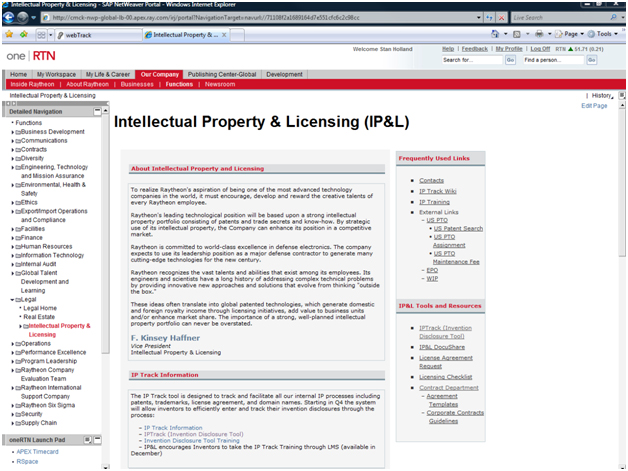Open the address bar history dropdown
Viewport: 628px width, 471px height.
point(479,18)
